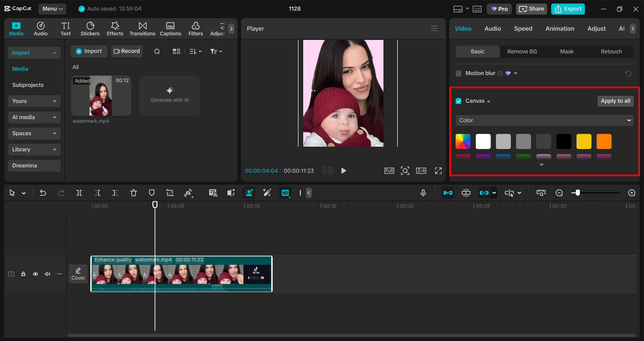Image resolution: width=644 pixels, height=341 pixels.
Task: Toggle the HD preview quality icon
Action: (x=285, y=193)
